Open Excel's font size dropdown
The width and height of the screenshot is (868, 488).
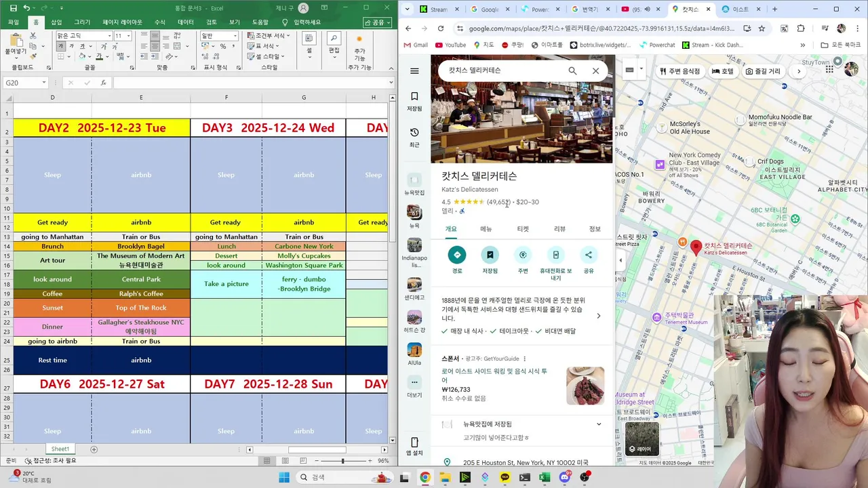[128, 36]
